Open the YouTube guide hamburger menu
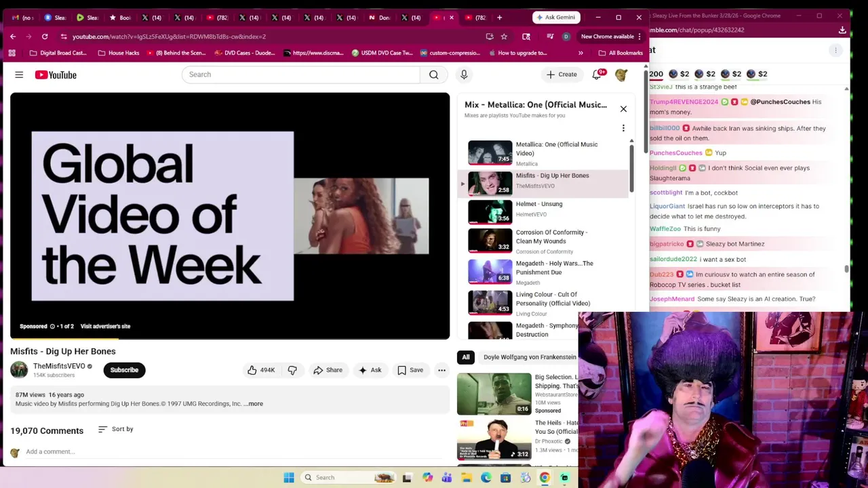Screen dimensions: 868x488 click(x=19, y=75)
